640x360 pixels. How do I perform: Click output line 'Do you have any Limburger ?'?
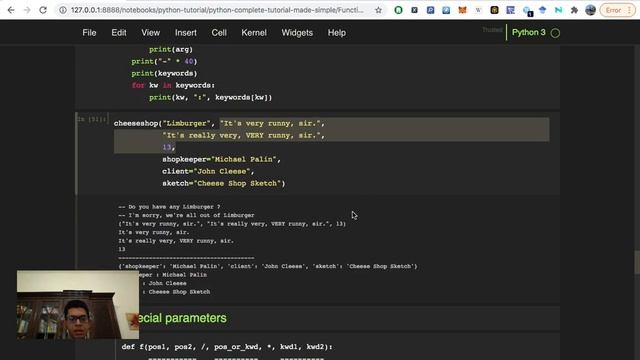coord(169,207)
